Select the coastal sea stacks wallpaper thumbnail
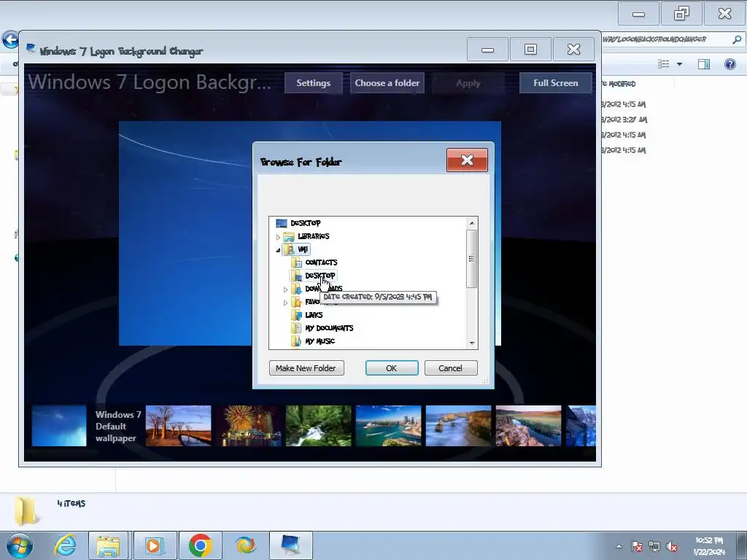The height and width of the screenshot is (560, 747). 458,426
